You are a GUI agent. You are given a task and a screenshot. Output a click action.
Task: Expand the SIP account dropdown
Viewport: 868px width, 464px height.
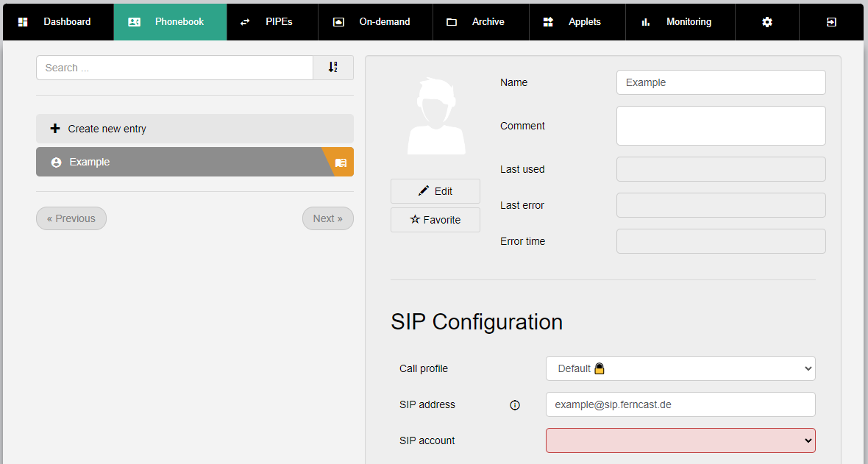pos(680,440)
